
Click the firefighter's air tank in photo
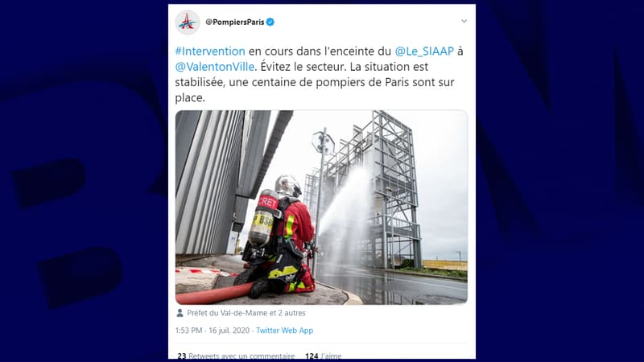coord(263,218)
